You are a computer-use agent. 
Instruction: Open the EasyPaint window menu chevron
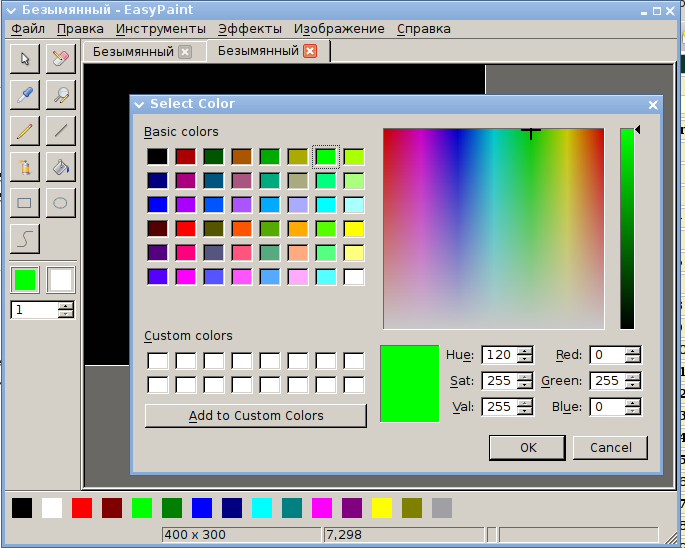click(x=11, y=10)
